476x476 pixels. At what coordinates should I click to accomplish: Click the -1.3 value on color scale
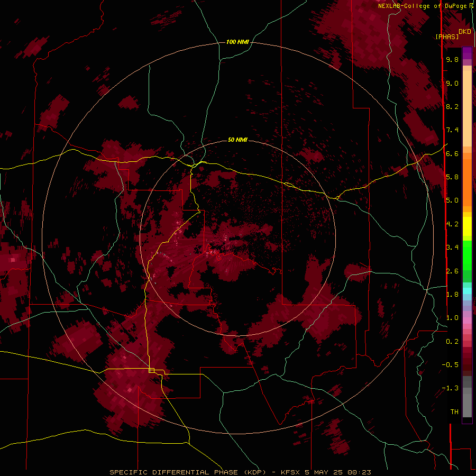tap(450, 388)
